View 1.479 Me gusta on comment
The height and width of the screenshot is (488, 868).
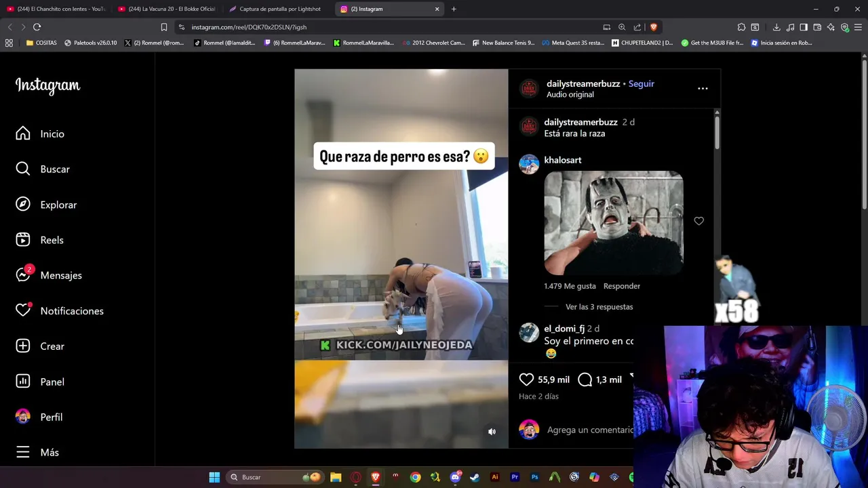(x=570, y=286)
